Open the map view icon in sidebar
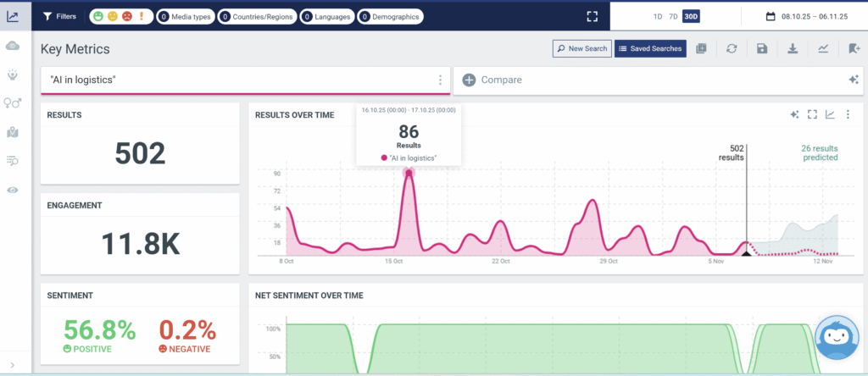 (13, 132)
